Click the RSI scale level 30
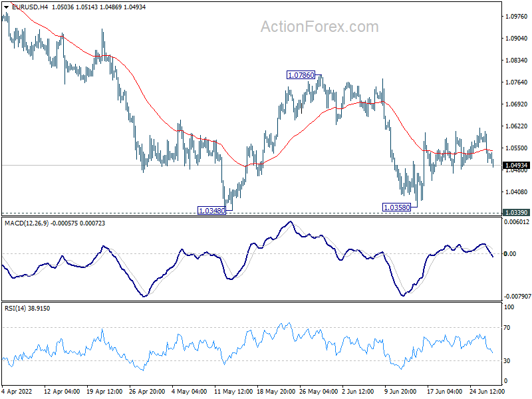Screen dimensions: 532x399 (x=507, y=361)
